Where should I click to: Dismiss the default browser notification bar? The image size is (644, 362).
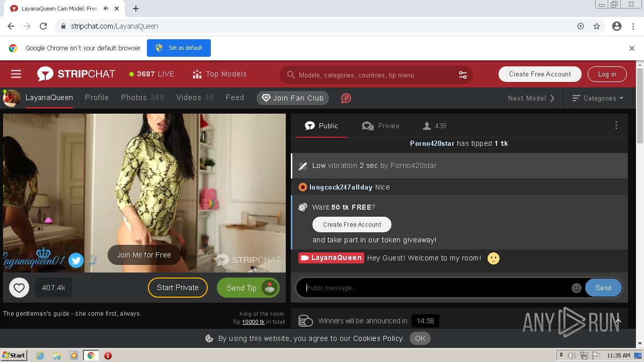pyautogui.click(x=631, y=48)
